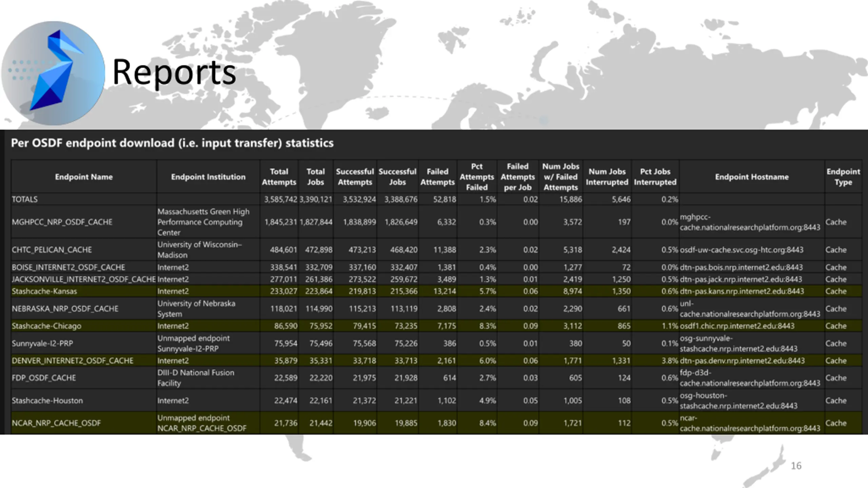This screenshot has width=868, height=488.
Task: Click osdf-uw-cache.svc.osg-htc.org:8443 hostname
Action: point(741,250)
